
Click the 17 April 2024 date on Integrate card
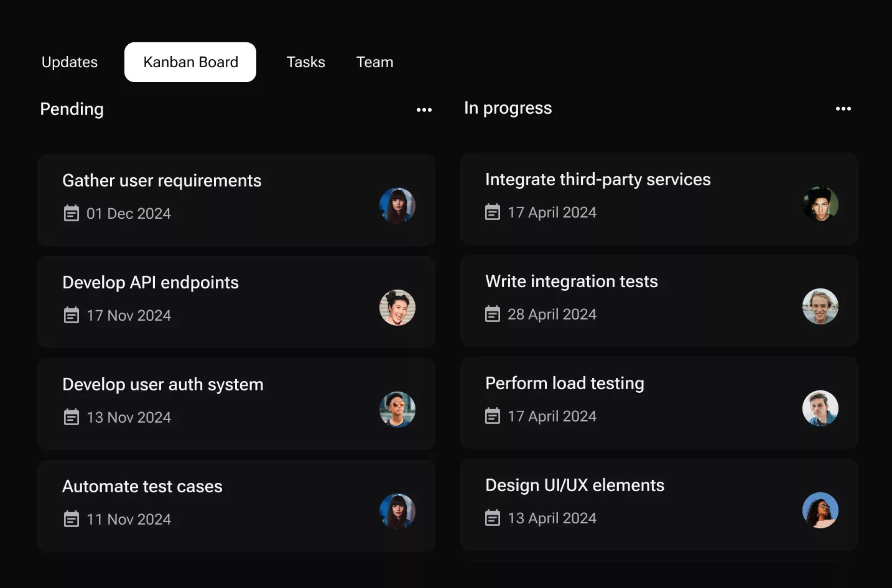[552, 212]
